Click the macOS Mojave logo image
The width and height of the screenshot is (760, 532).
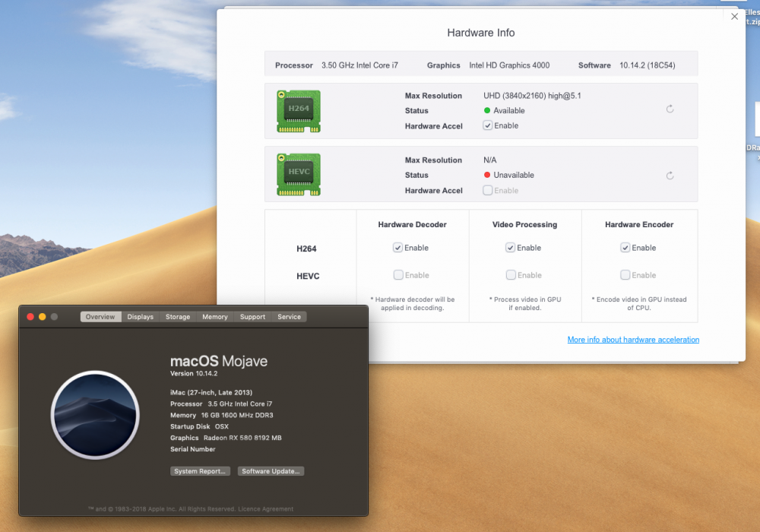click(95, 415)
